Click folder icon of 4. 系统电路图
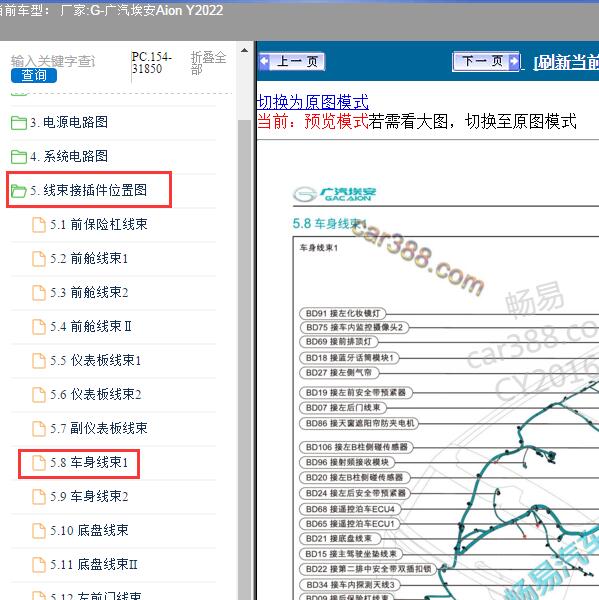This screenshot has width=599, height=600. (19, 157)
